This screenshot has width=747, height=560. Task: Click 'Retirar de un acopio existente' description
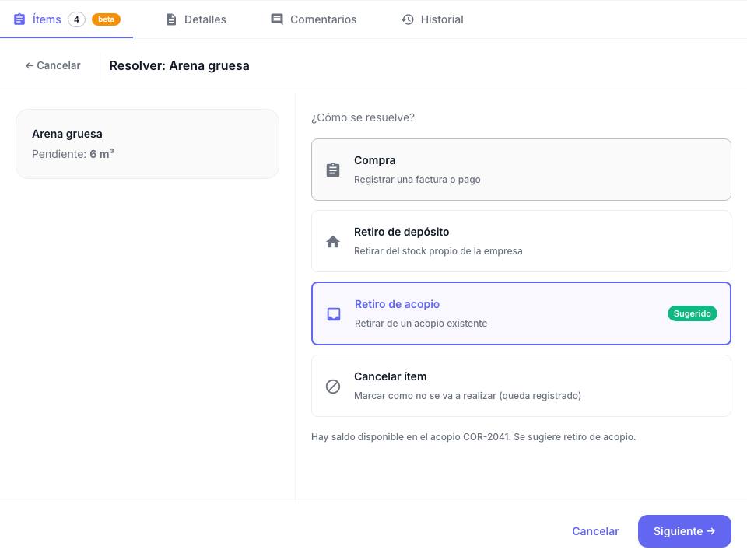[421, 324]
